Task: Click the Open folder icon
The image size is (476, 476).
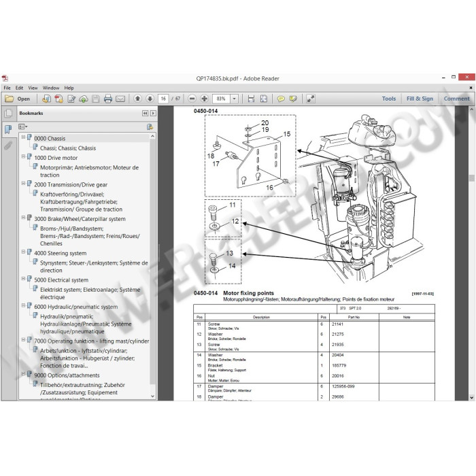Action: 9,99
